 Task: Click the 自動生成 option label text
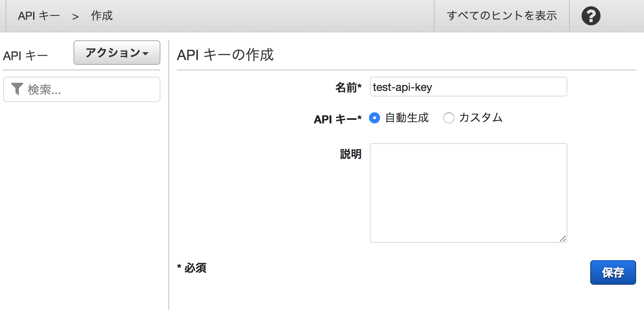[x=407, y=118]
